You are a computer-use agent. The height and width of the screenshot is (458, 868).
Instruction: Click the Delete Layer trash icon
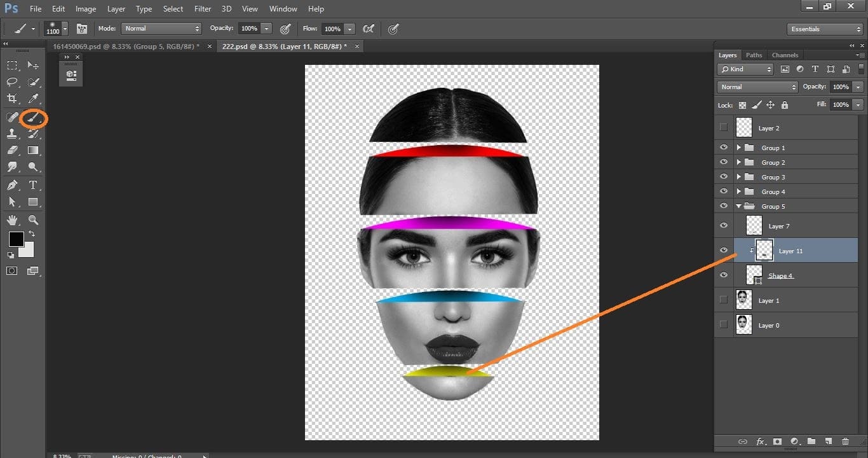tap(846, 441)
